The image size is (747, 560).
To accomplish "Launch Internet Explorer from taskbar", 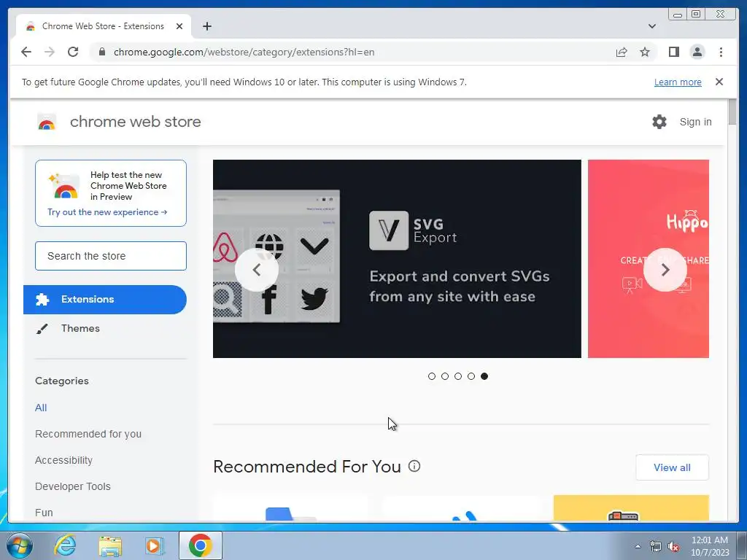I will pyautogui.click(x=65, y=545).
